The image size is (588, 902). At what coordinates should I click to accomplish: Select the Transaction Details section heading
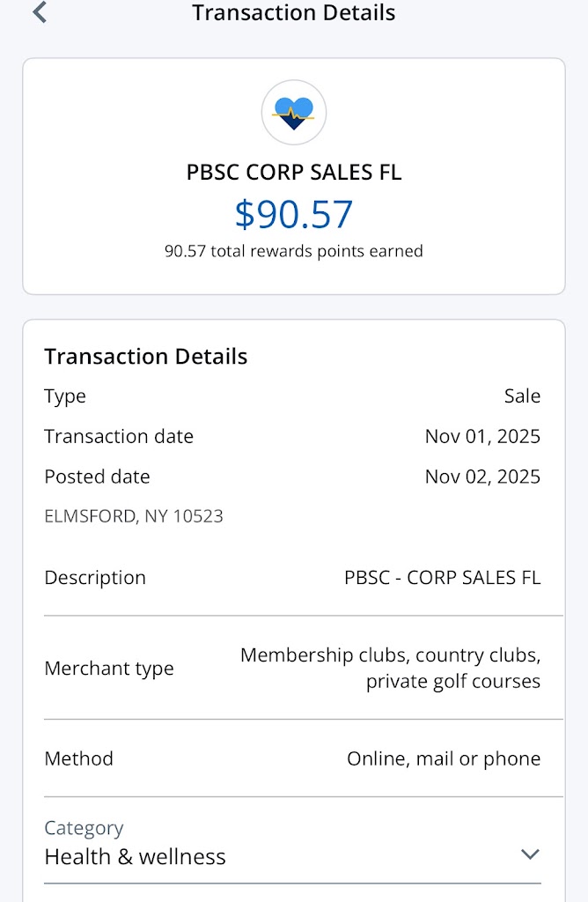coord(146,356)
